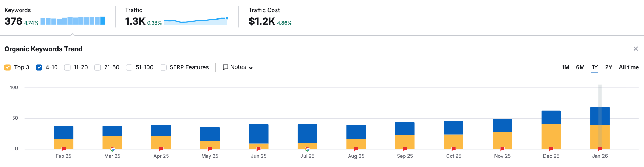Screen dimensions: 644x167
Task: Expand the Notes dropdown chevron
Action: [251, 68]
